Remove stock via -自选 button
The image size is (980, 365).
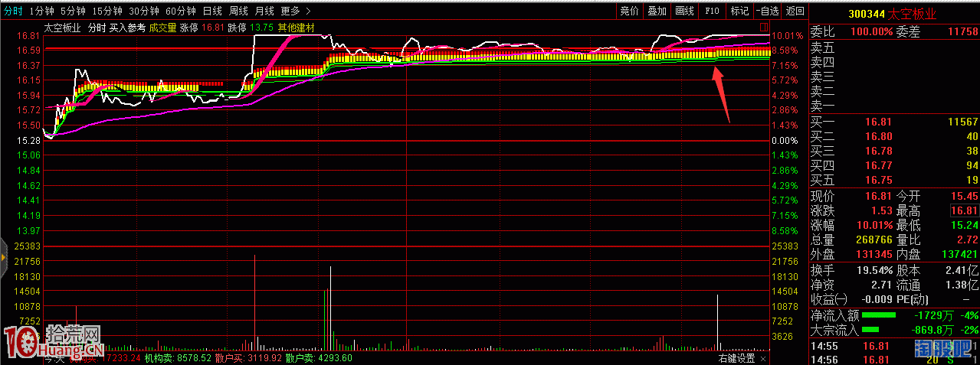pyautogui.click(x=767, y=11)
